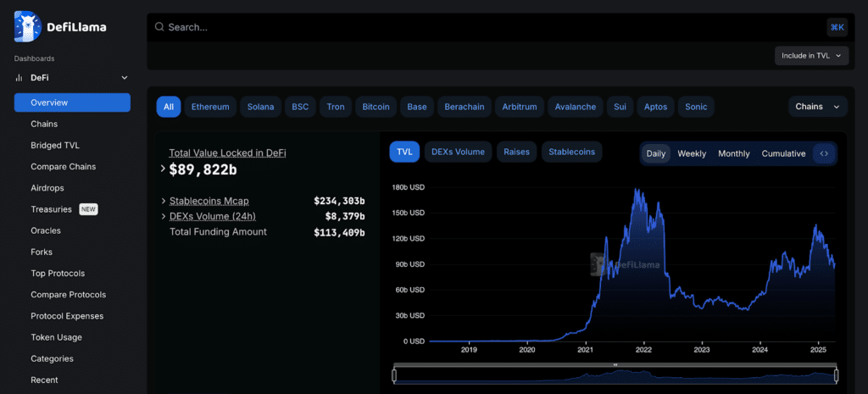The width and height of the screenshot is (868, 394).
Task: Open Protocol Expenses page
Action: point(67,316)
